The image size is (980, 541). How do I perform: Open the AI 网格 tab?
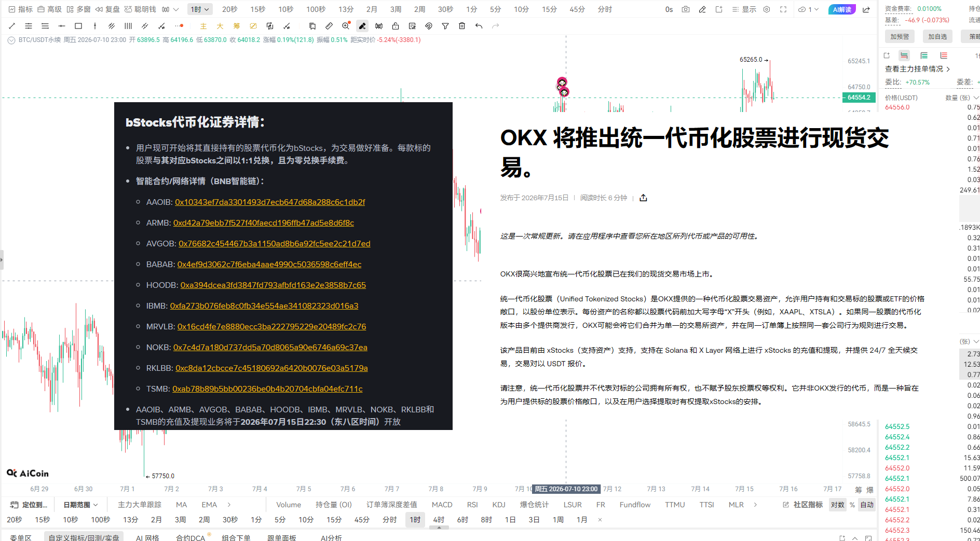point(147,537)
